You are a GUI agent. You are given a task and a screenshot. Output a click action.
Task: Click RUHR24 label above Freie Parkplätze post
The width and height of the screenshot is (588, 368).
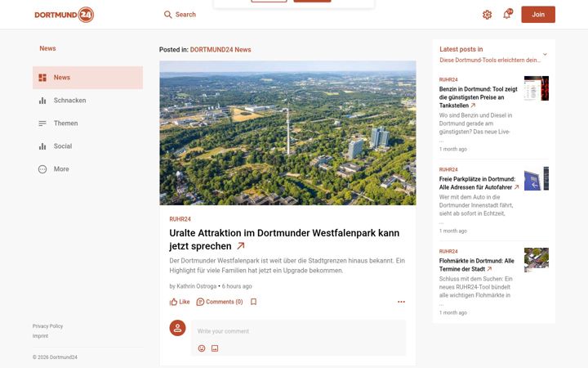[x=448, y=170]
